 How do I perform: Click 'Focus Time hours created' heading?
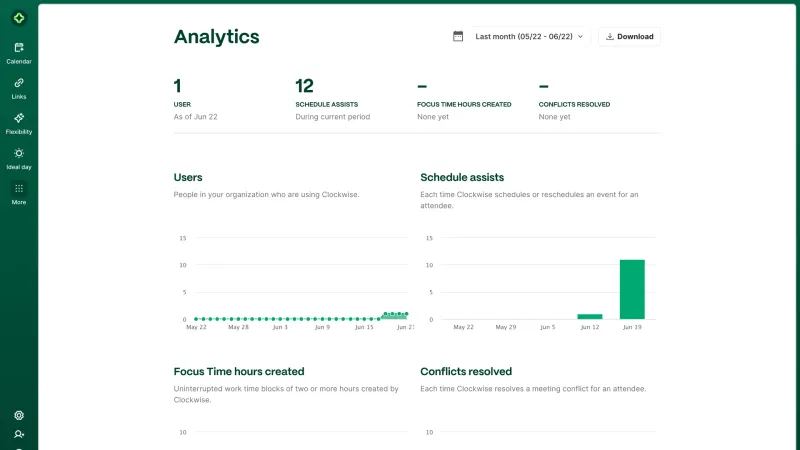[239, 371]
